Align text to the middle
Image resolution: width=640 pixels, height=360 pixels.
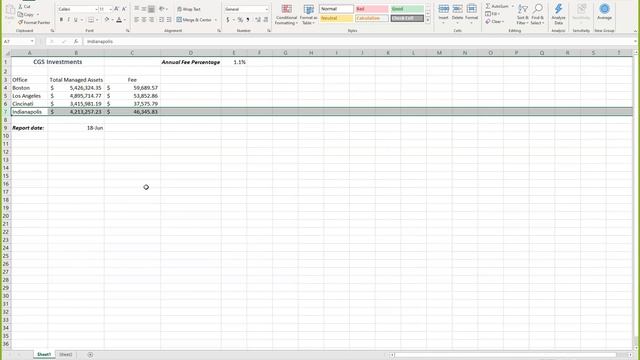click(144, 9)
